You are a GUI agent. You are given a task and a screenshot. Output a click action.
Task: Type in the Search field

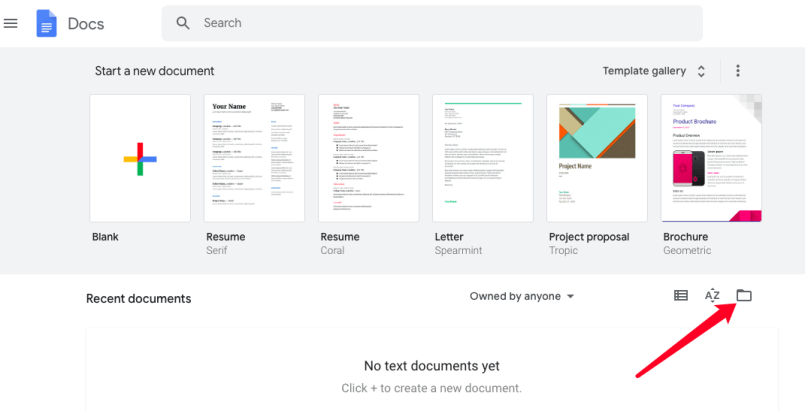point(440,23)
